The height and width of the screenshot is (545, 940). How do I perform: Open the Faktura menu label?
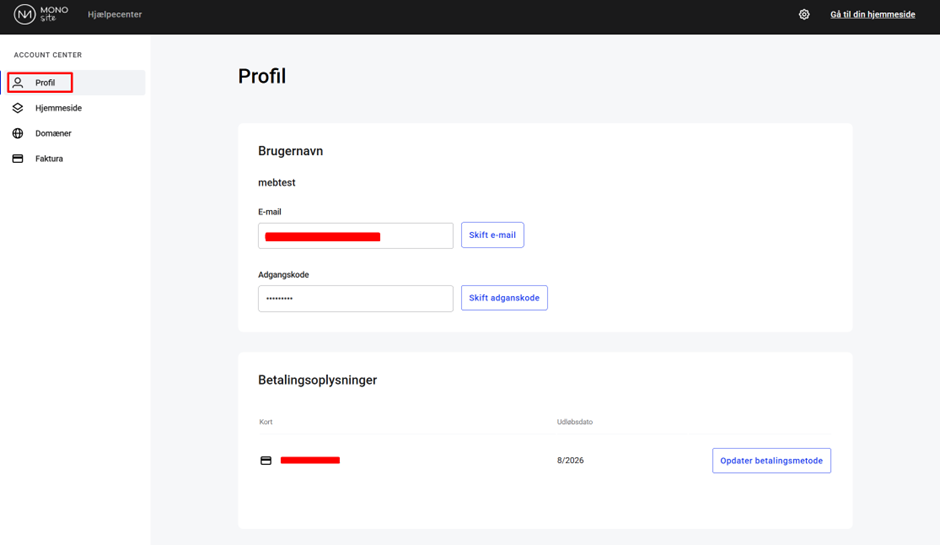click(49, 159)
